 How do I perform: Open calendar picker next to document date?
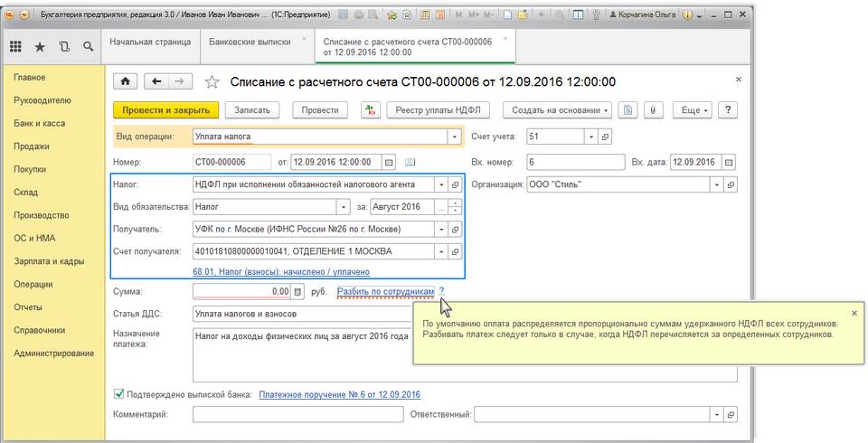coord(390,163)
